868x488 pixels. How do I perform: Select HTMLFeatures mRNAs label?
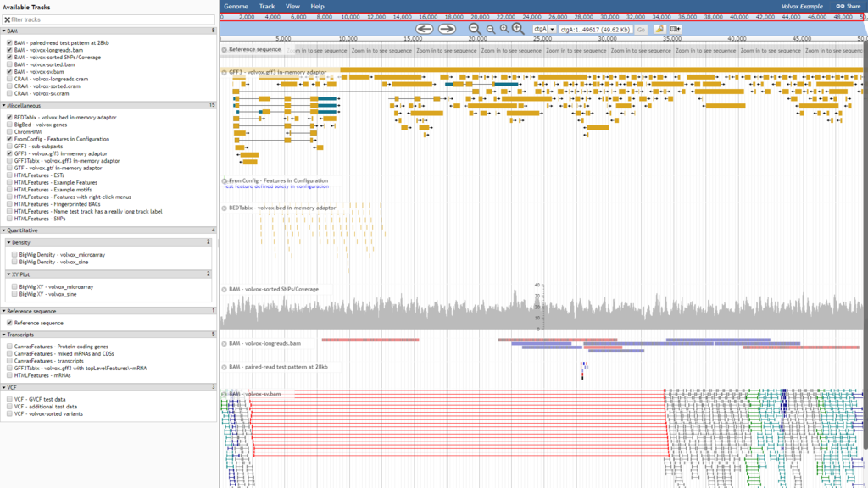pyautogui.click(x=42, y=375)
